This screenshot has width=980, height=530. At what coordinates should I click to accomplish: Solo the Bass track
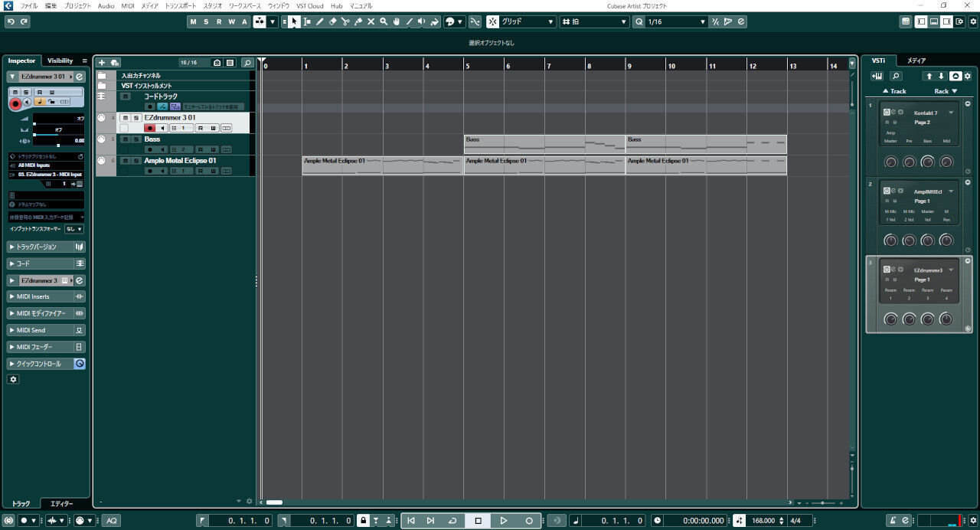(x=136, y=139)
